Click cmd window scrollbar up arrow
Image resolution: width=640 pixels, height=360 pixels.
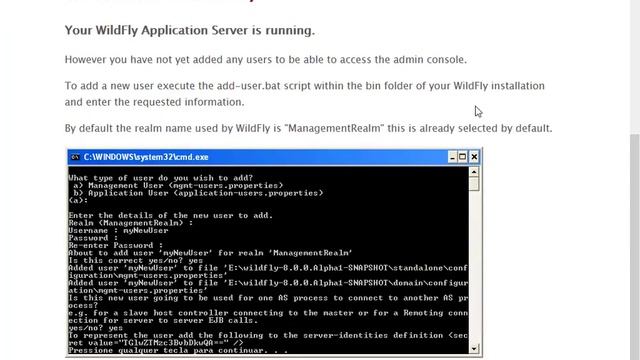click(x=474, y=172)
